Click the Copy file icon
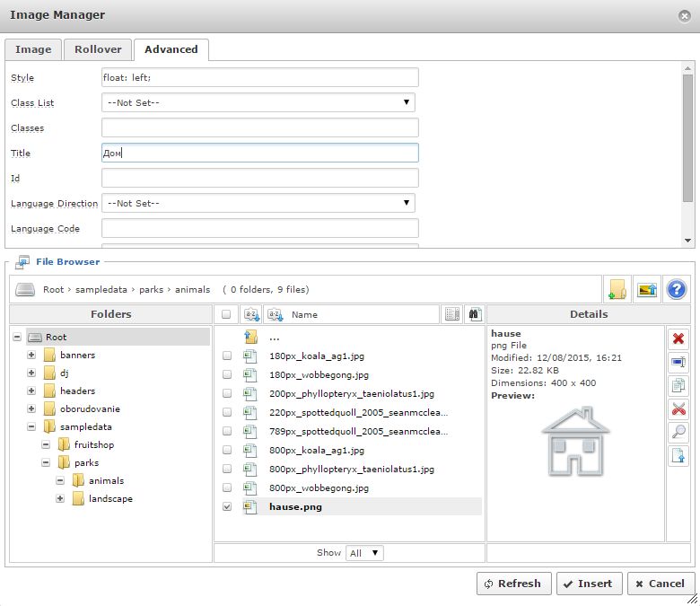Viewport: 700px width, 606px height. click(678, 386)
